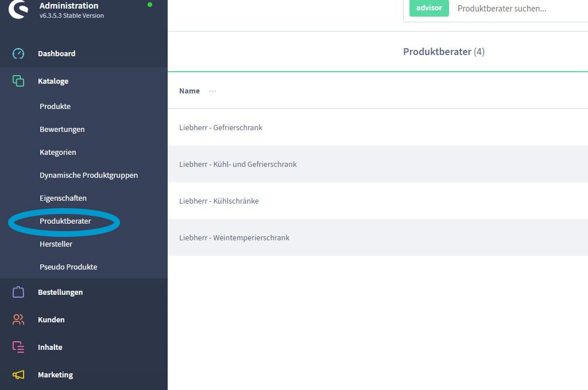Screen dimensions: 588x390
Task: Click the Kunden people icon
Action: (18, 319)
